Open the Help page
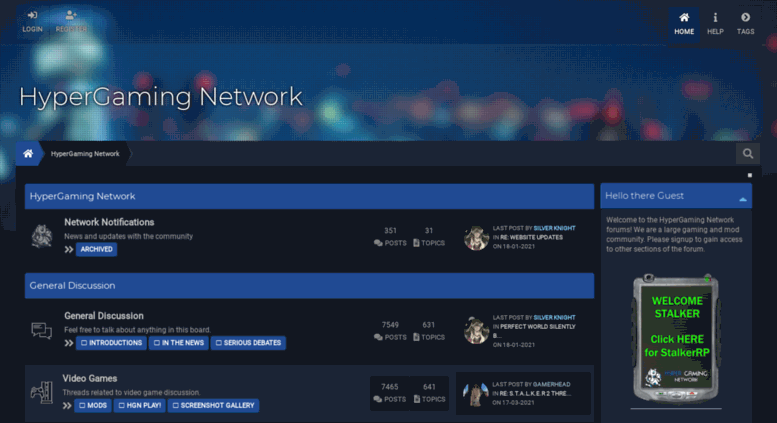 point(715,24)
